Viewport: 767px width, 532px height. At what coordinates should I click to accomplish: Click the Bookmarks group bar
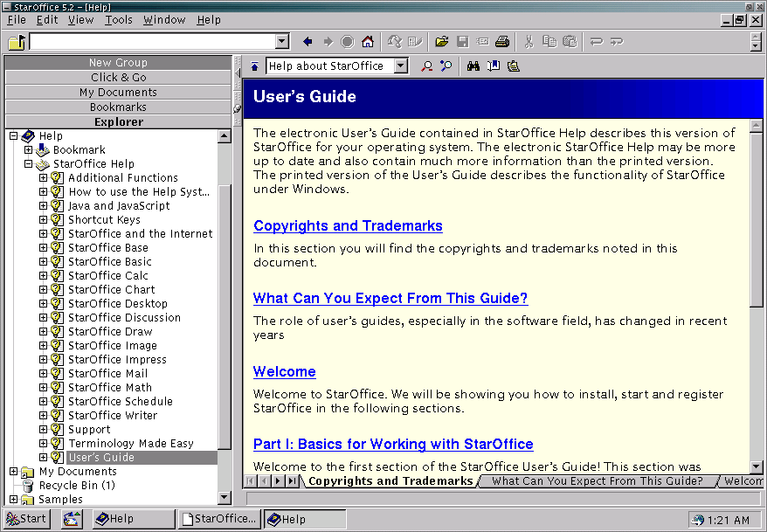point(118,107)
